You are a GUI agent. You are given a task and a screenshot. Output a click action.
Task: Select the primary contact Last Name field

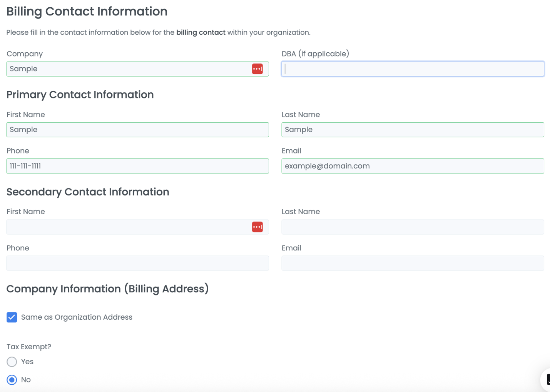coord(413,130)
